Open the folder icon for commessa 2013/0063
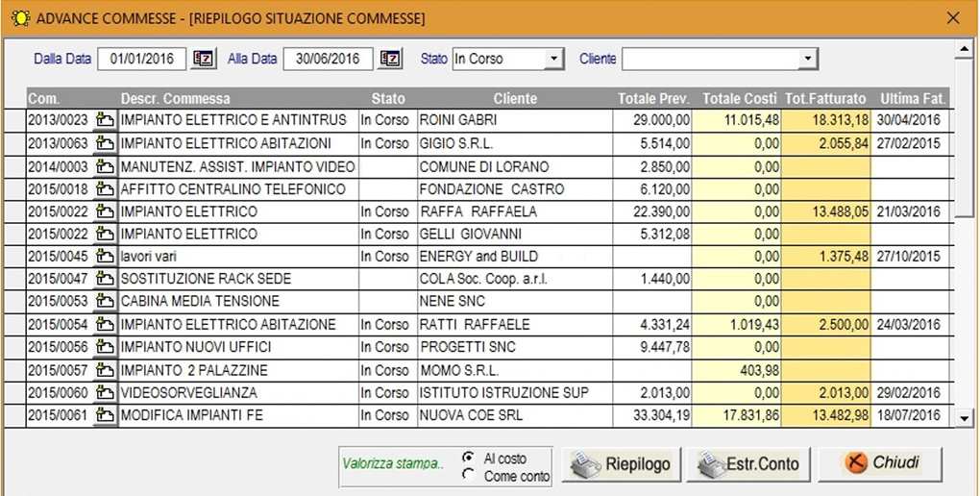 coord(105,144)
